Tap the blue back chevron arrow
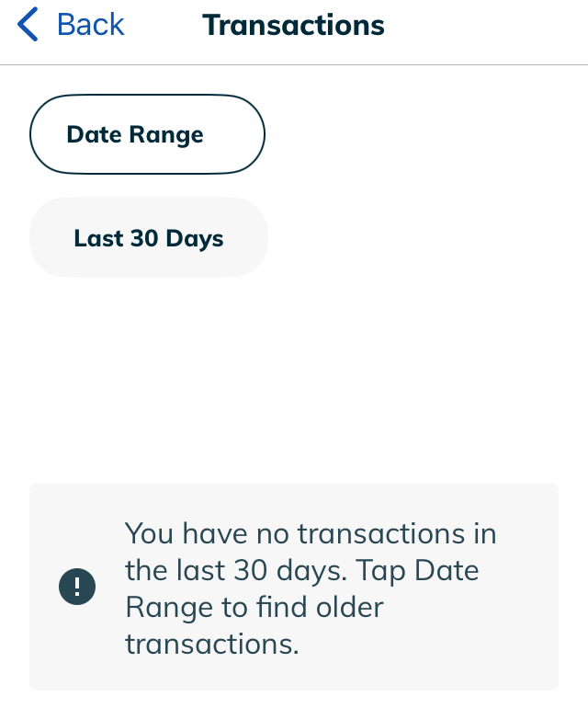Image resolution: width=588 pixels, height=708 pixels. point(28,25)
